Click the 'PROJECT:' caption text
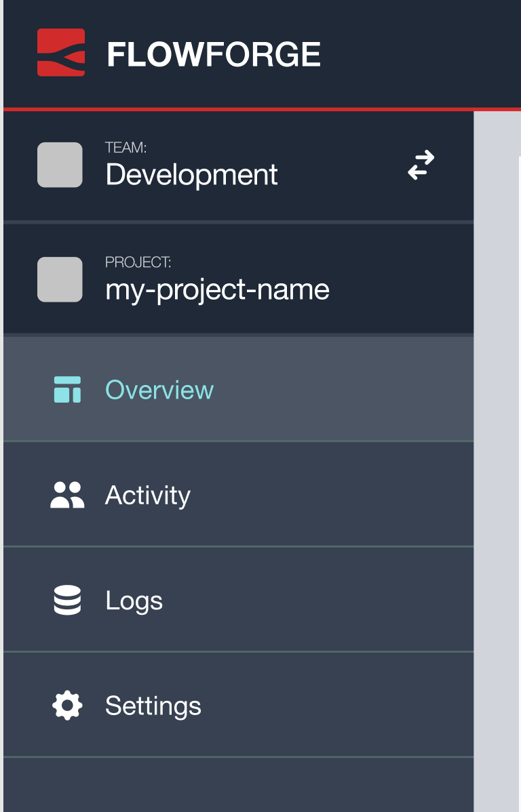 (138, 262)
